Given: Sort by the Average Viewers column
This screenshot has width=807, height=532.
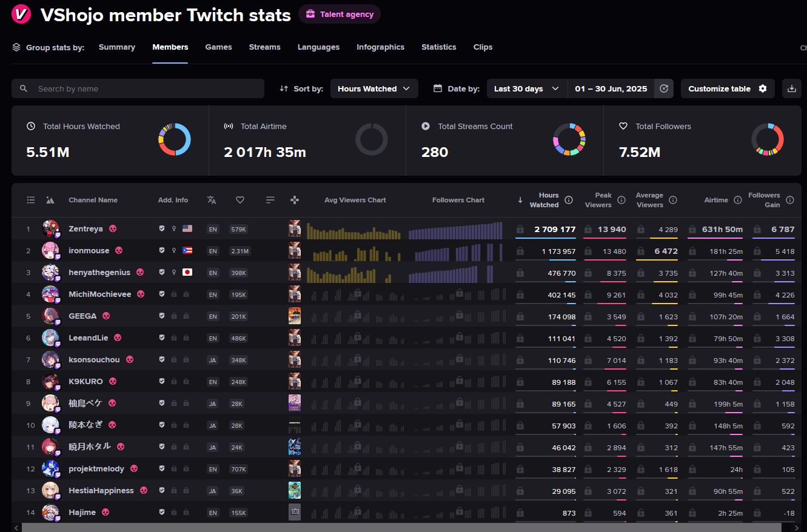Looking at the screenshot, I should [649, 200].
